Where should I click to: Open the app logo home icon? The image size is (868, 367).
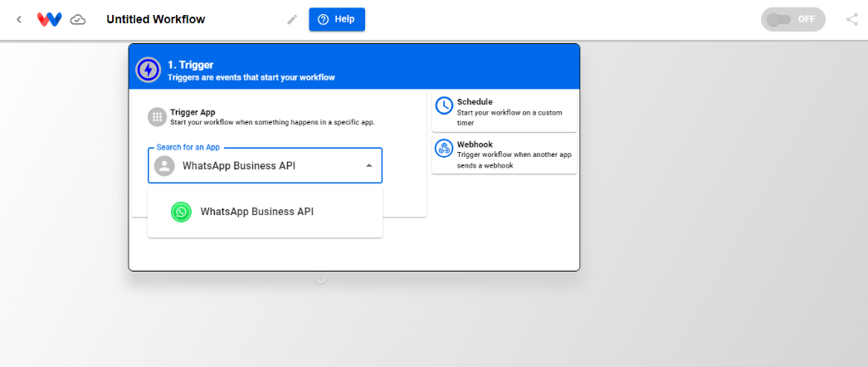[x=49, y=19]
